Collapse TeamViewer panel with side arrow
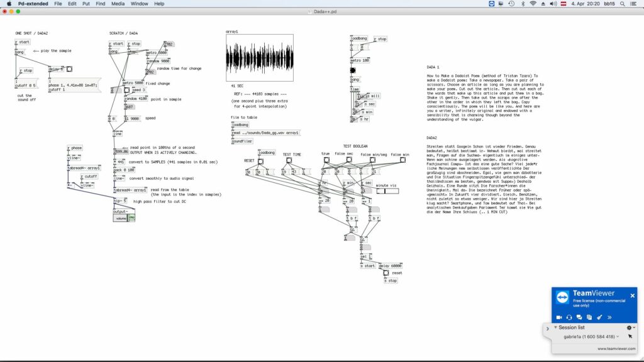Image resolution: width=644 pixels, height=362 pixels. [x=548, y=329]
